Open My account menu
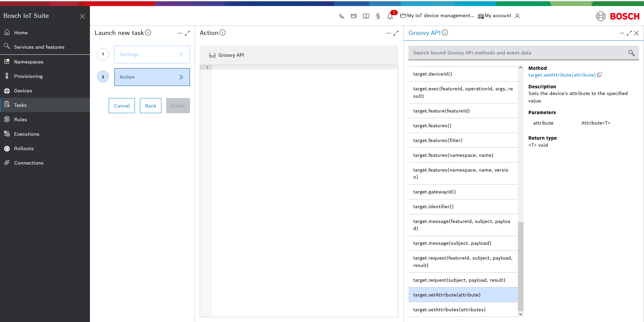 coord(495,16)
